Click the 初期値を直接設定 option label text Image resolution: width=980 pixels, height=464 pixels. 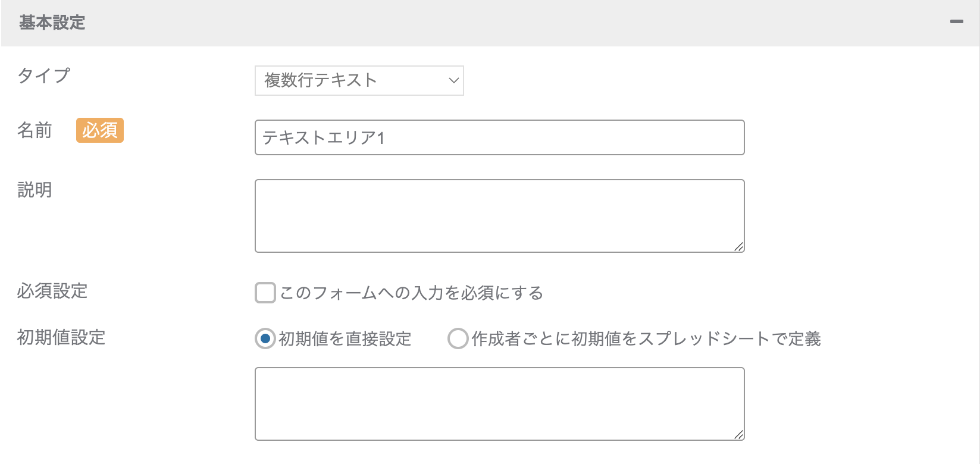(x=345, y=338)
